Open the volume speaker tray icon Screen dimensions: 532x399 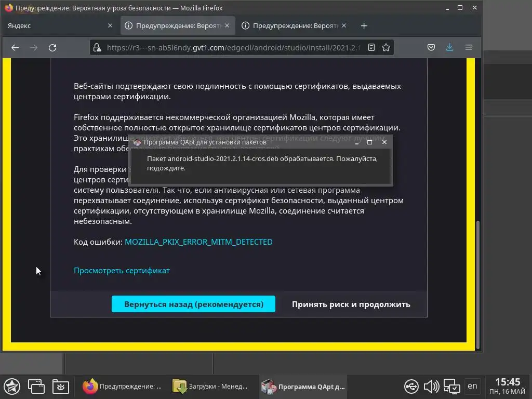pyautogui.click(x=431, y=387)
